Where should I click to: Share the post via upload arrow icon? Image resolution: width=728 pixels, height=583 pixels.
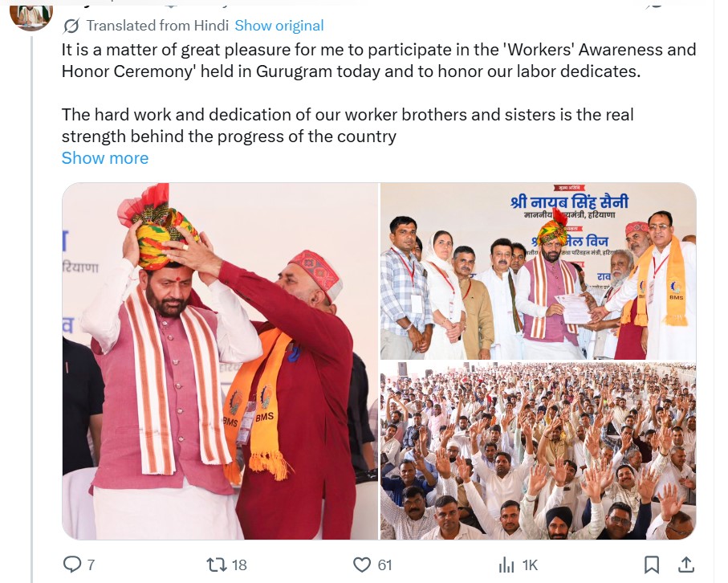(x=685, y=565)
